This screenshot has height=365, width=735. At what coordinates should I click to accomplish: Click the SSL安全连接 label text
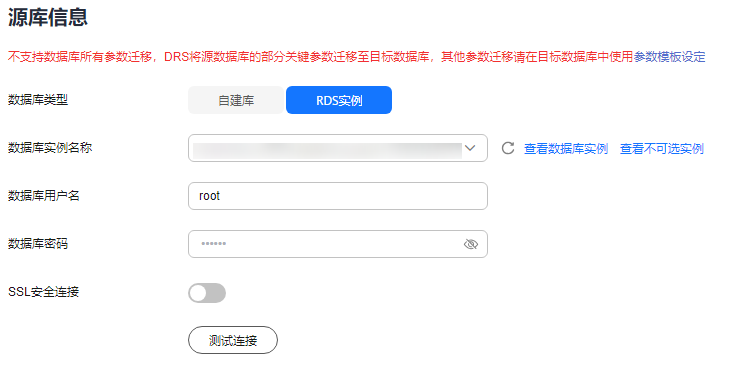[x=44, y=292]
